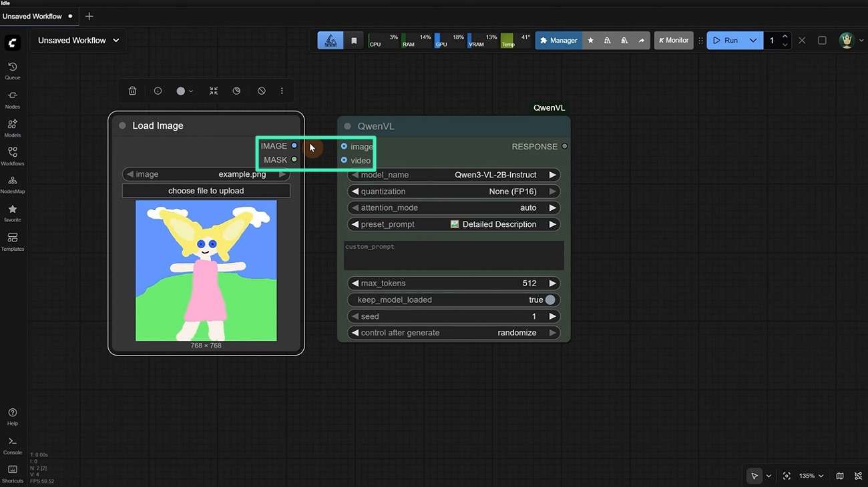
Task: Delete selected node using the trash icon
Action: pos(132,91)
